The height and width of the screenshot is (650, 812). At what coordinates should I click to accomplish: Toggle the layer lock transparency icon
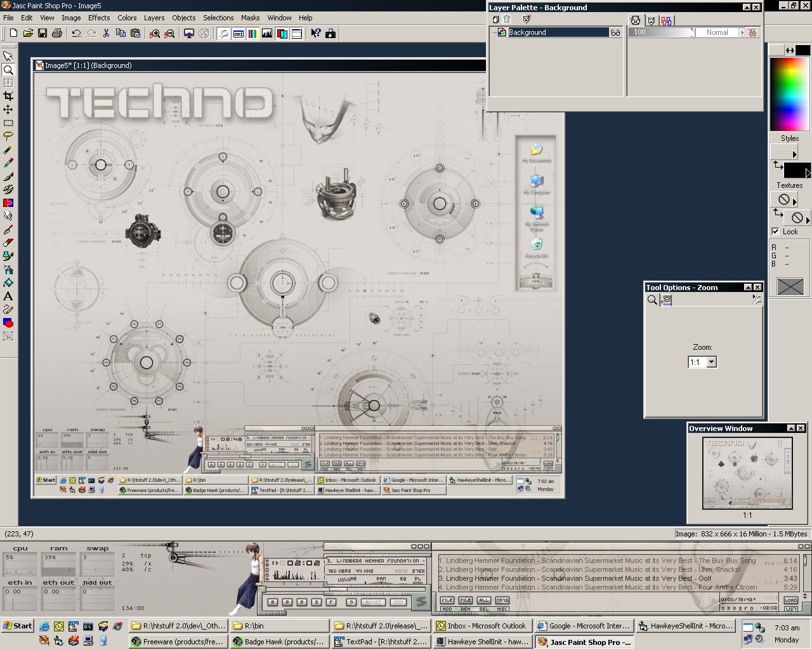752,32
